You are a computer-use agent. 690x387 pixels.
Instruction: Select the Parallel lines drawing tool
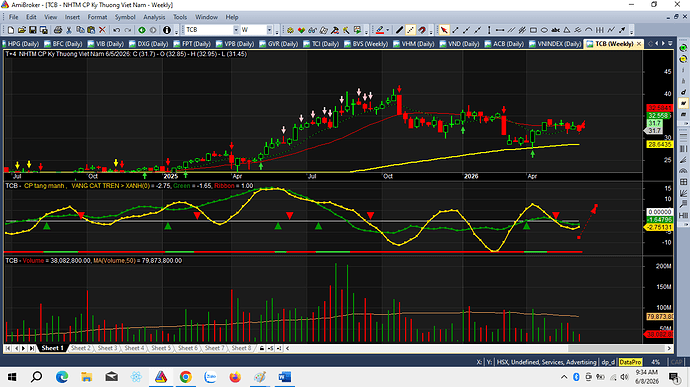pos(510,30)
